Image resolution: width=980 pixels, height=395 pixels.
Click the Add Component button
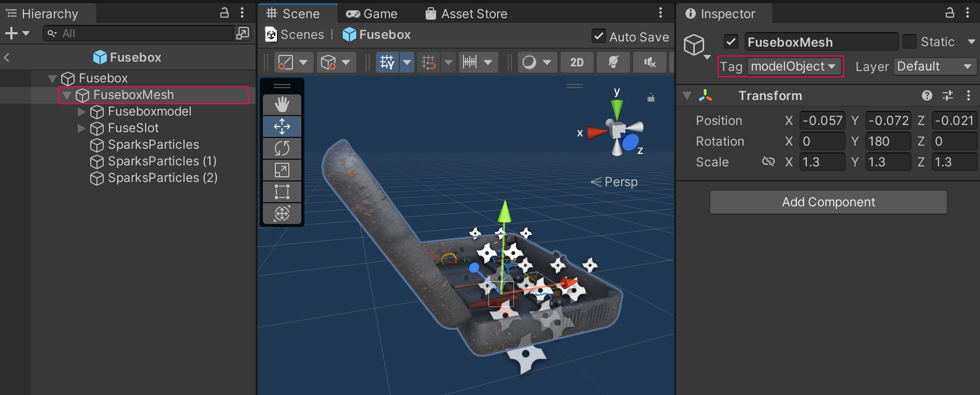tap(828, 202)
